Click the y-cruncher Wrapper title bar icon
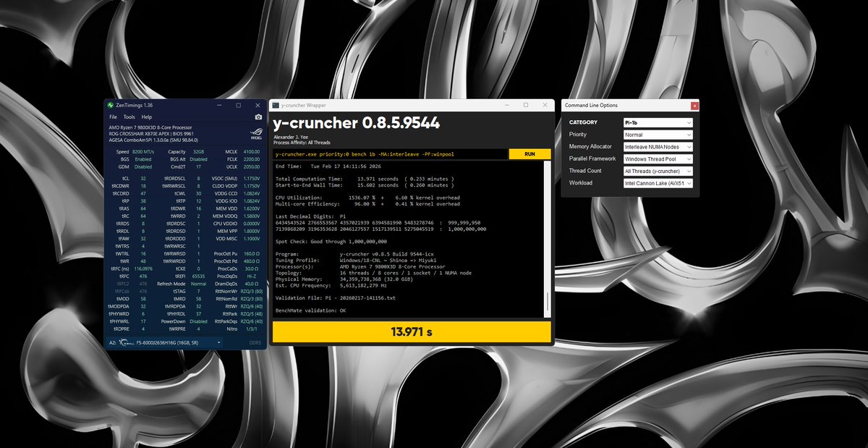The image size is (868, 448). coord(276,105)
